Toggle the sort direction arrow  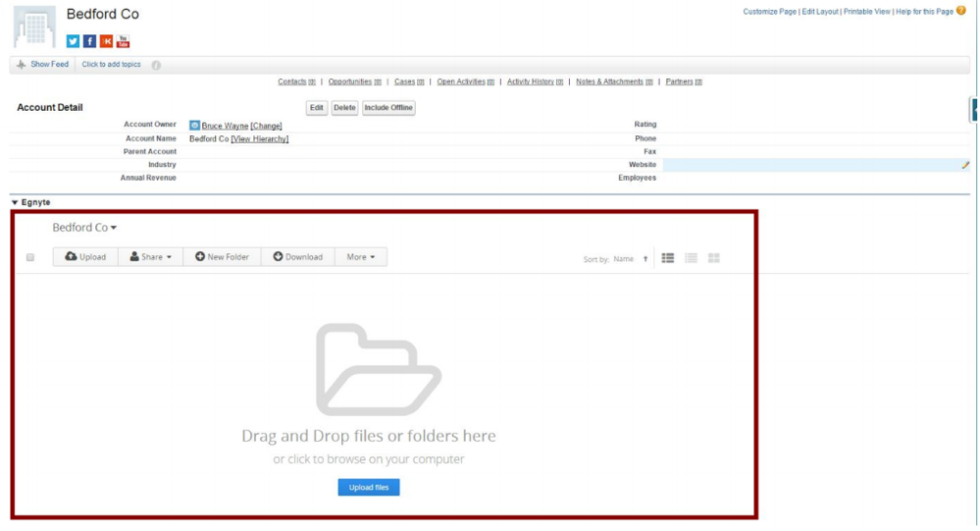click(645, 259)
